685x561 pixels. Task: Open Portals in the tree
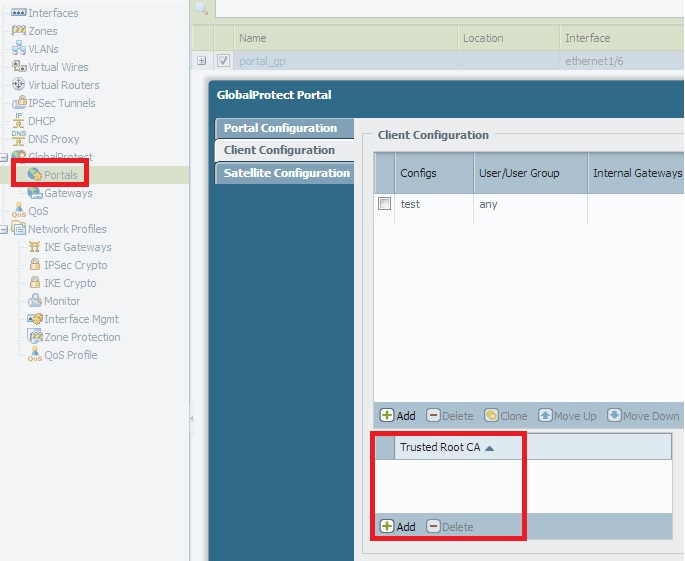click(x=60, y=175)
